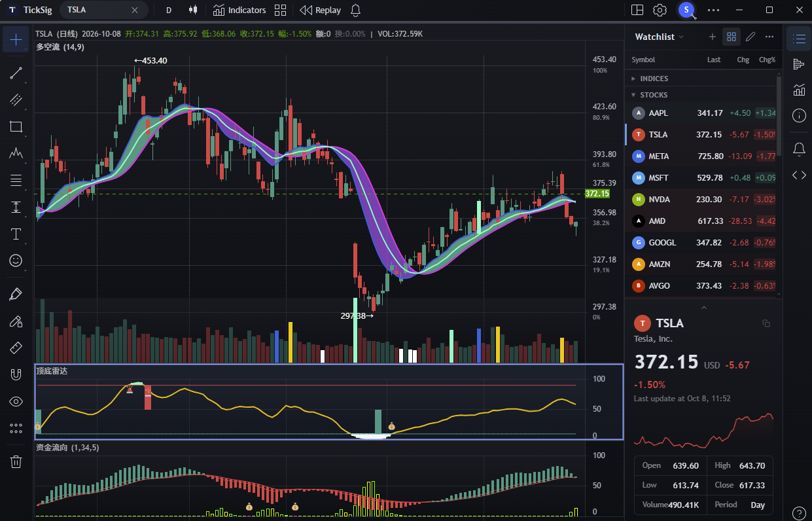
Task: Sort watchlist by Symbol column
Action: (x=643, y=60)
